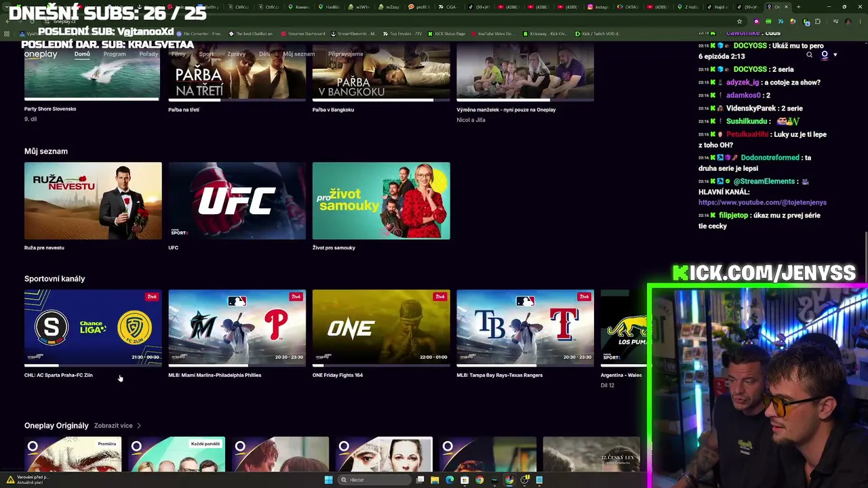Click the Oneplay Originály section heading
Image resolution: width=868 pixels, height=488 pixels.
pyautogui.click(x=56, y=426)
